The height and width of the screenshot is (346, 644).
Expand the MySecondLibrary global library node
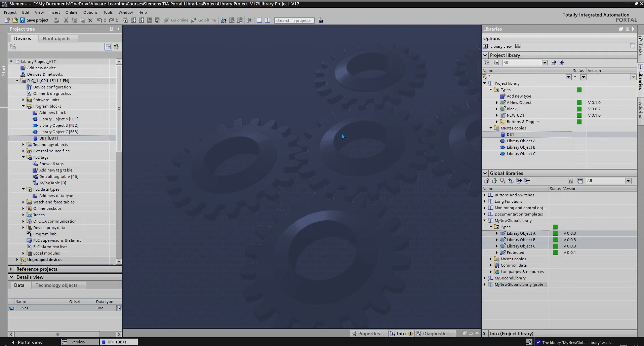click(485, 278)
